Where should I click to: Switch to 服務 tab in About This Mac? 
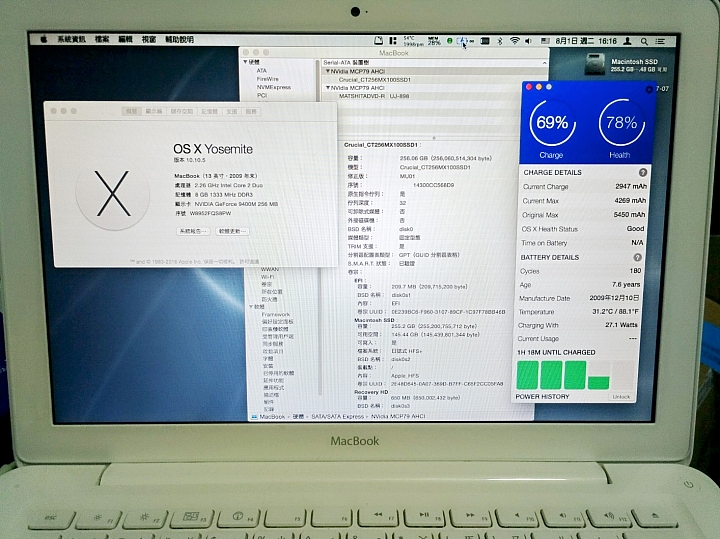(x=251, y=111)
